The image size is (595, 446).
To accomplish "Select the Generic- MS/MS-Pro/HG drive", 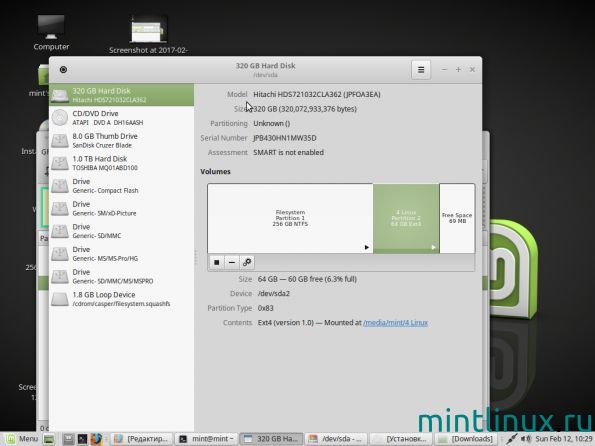I will [x=121, y=254].
